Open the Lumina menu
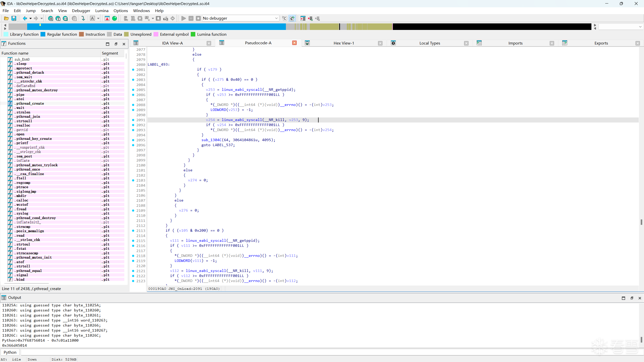Image resolution: width=644 pixels, height=362 pixels. [102, 11]
